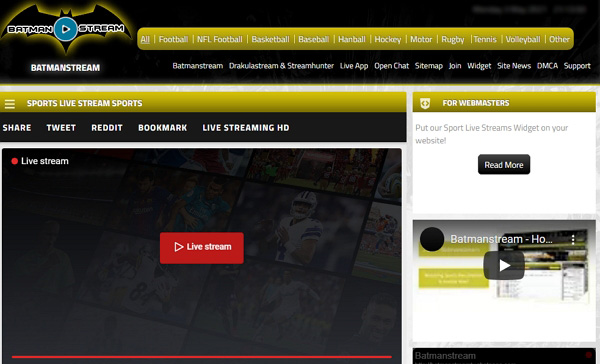Click the Batmanstream bat logo

click(x=66, y=29)
